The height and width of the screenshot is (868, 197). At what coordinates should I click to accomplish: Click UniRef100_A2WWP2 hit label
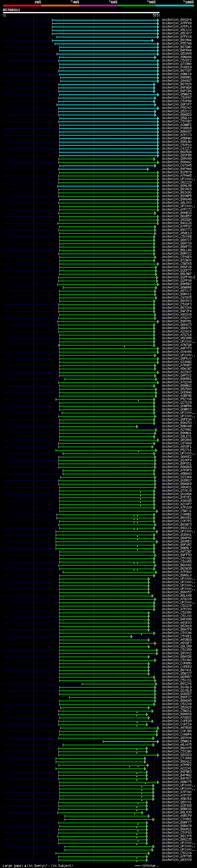(x=176, y=125)
